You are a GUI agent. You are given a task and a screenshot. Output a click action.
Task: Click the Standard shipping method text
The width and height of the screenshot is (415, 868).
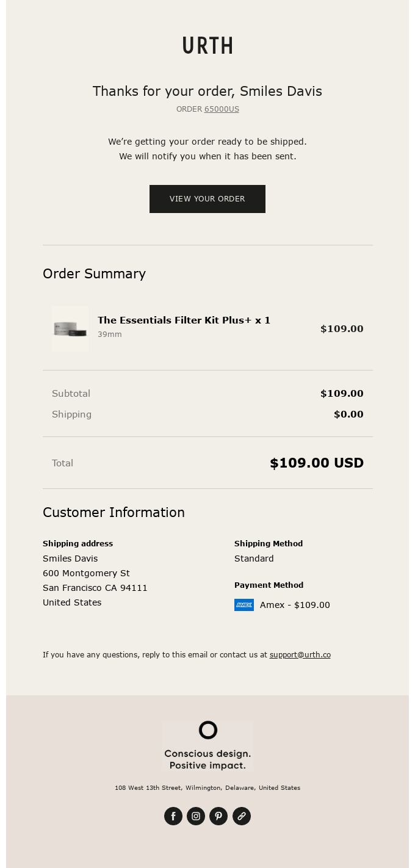254,559
